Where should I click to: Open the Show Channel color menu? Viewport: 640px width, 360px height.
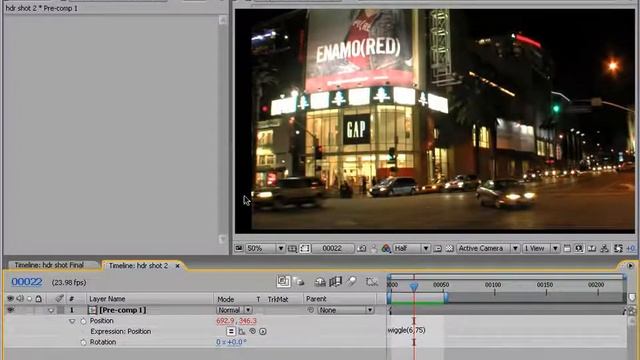point(386,248)
